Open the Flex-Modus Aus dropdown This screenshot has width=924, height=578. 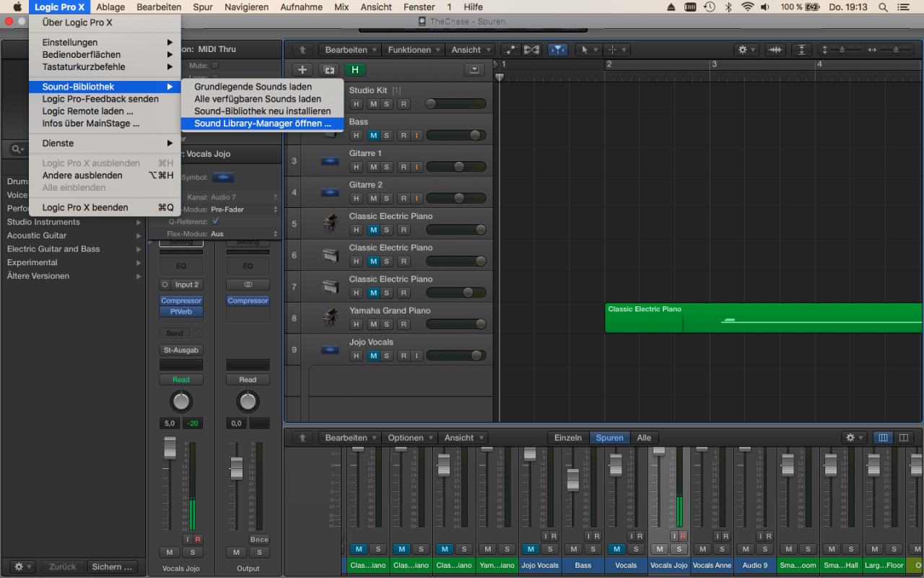point(245,234)
